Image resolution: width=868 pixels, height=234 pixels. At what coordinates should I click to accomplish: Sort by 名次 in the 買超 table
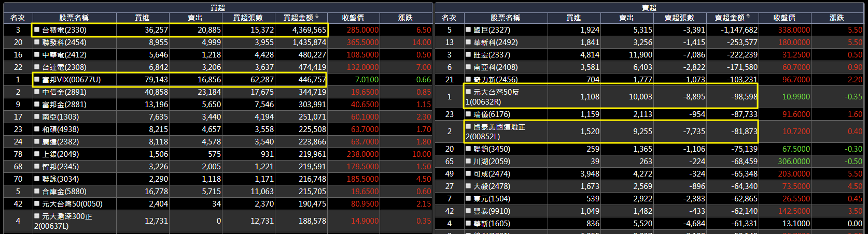18,18
